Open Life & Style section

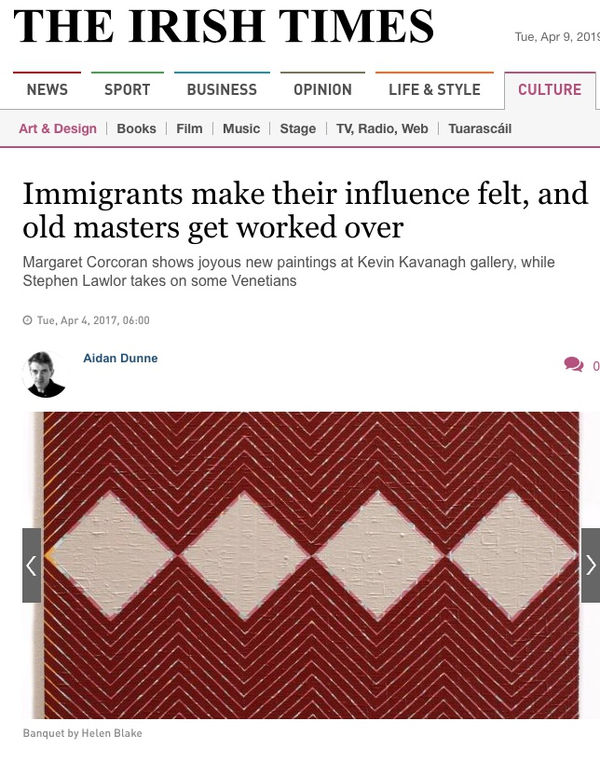click(x=435, y=89)
